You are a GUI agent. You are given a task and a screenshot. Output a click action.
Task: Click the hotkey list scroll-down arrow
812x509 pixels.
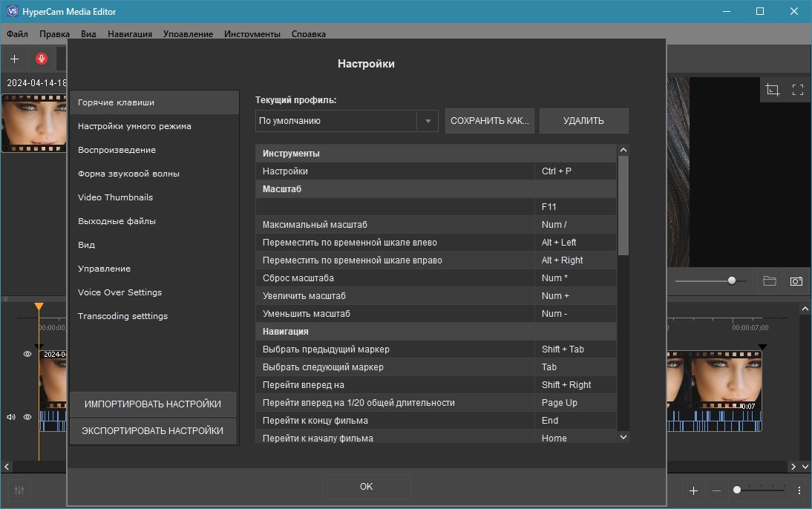click(623, 438)
